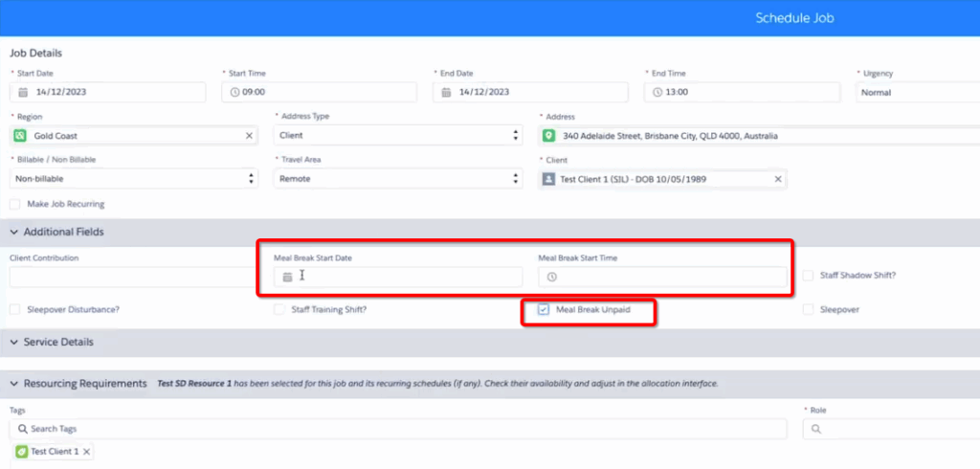Open the Address Type dropdown
Screen dimensions: 980x469
[397, 136]
